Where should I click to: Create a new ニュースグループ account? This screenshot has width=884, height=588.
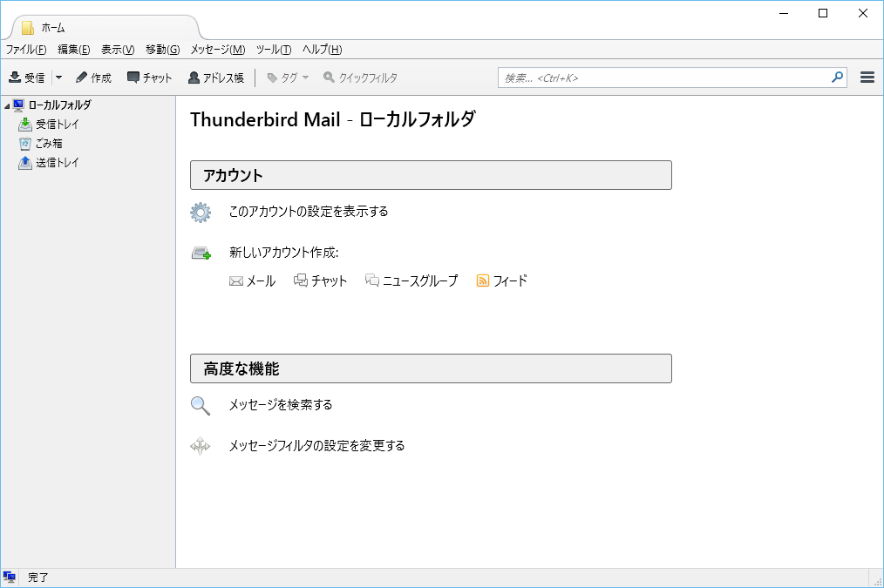pyautogui.click(x=411, y=280)
